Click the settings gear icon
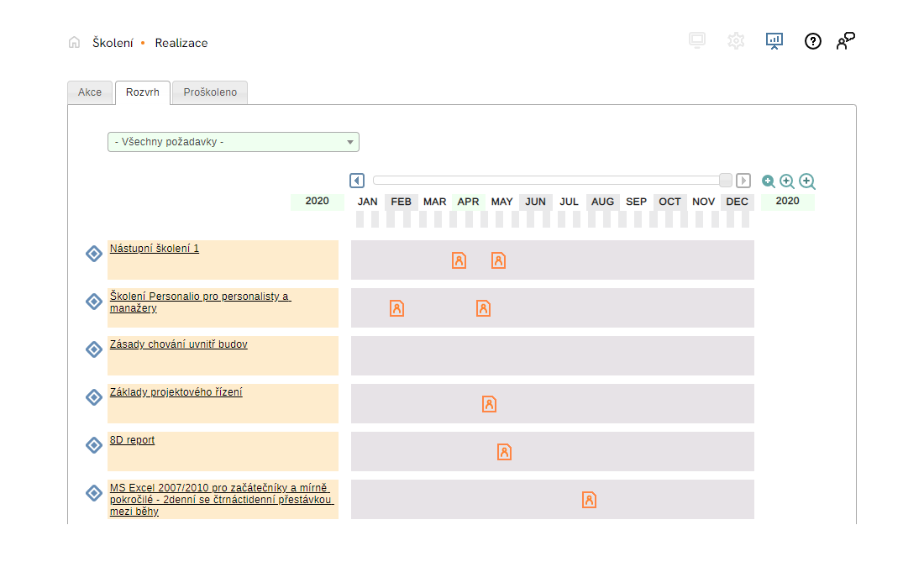The image size is (924, 588). pos(736,41)
